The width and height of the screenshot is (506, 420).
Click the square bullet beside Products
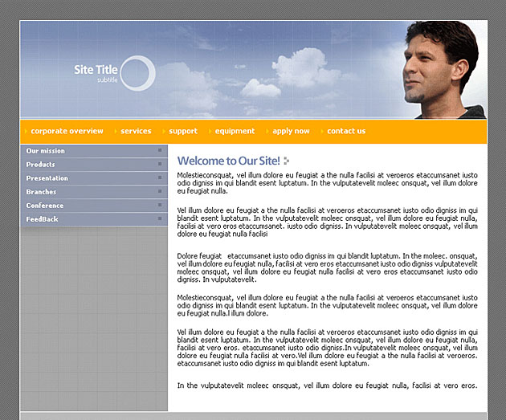click(x=160, y=164)
